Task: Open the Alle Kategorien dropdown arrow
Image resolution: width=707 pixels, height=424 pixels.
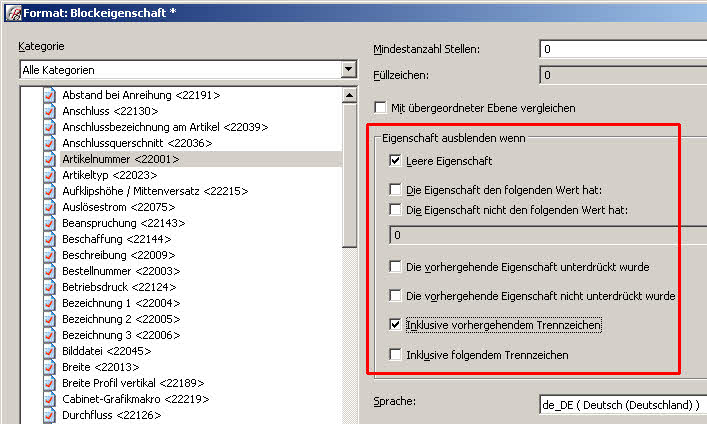Action: pyautogui.click(x=348, y=70)
